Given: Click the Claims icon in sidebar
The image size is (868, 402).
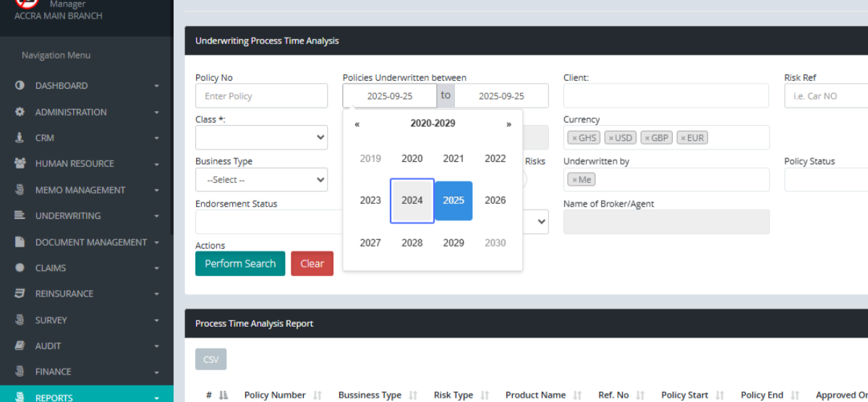Looking at the screenshot, I should point(20,268).
